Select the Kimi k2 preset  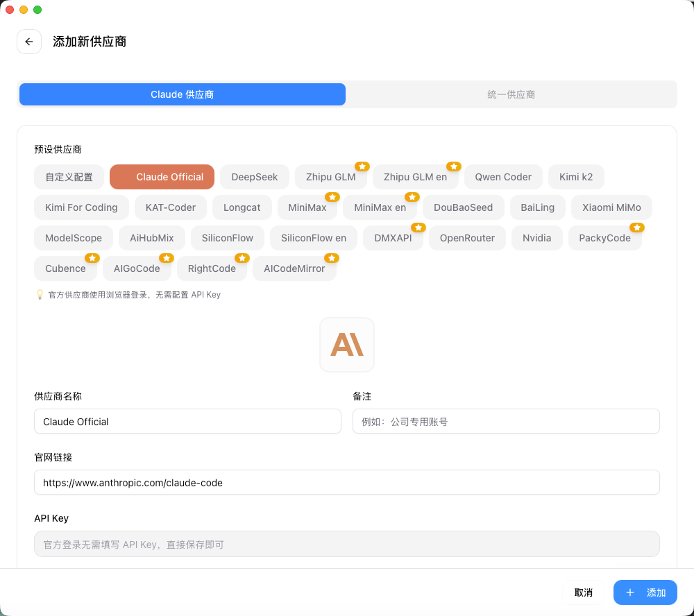(576, 177)
